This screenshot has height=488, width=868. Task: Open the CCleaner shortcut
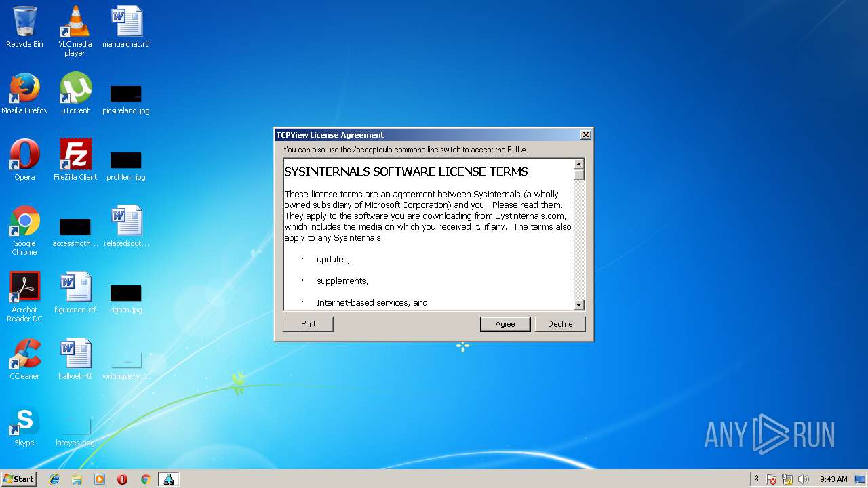(x=24, y=359)
